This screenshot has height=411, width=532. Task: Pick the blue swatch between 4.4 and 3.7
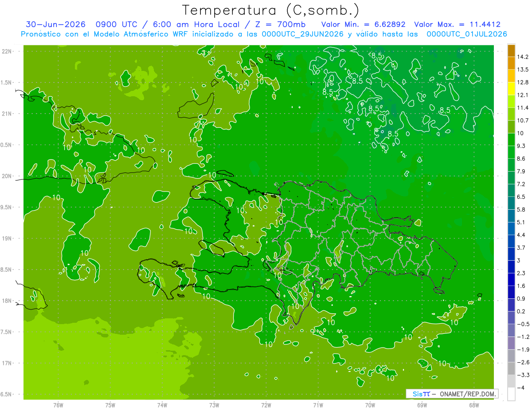click(511, 241)
